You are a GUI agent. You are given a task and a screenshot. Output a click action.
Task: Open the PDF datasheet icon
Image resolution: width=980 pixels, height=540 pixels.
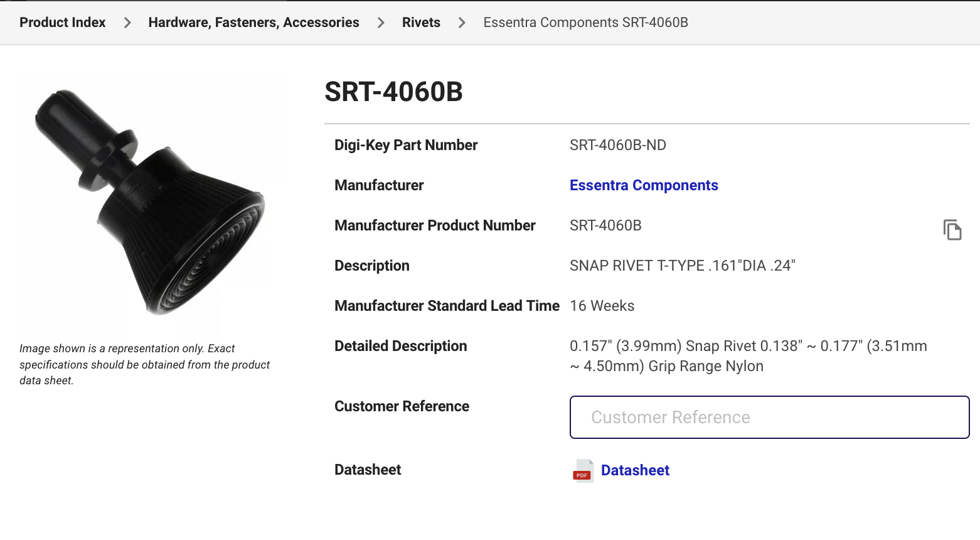coord(583,470)
